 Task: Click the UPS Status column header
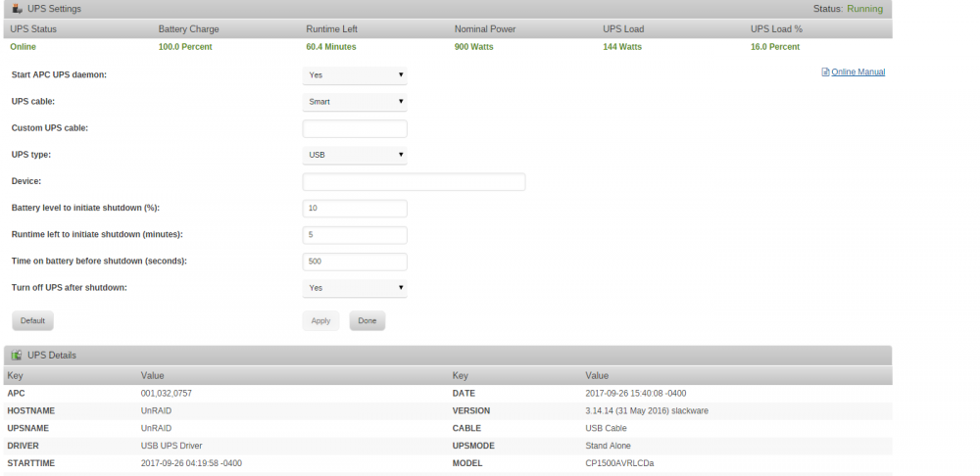coord(33,28)
